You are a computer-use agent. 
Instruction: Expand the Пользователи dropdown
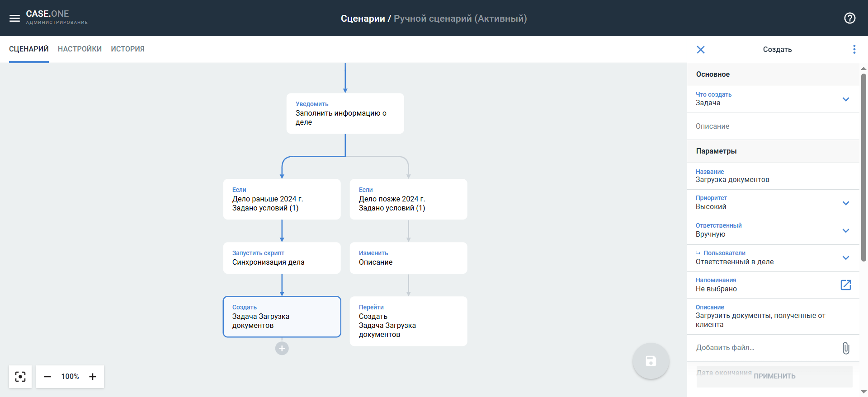point(845,258)
